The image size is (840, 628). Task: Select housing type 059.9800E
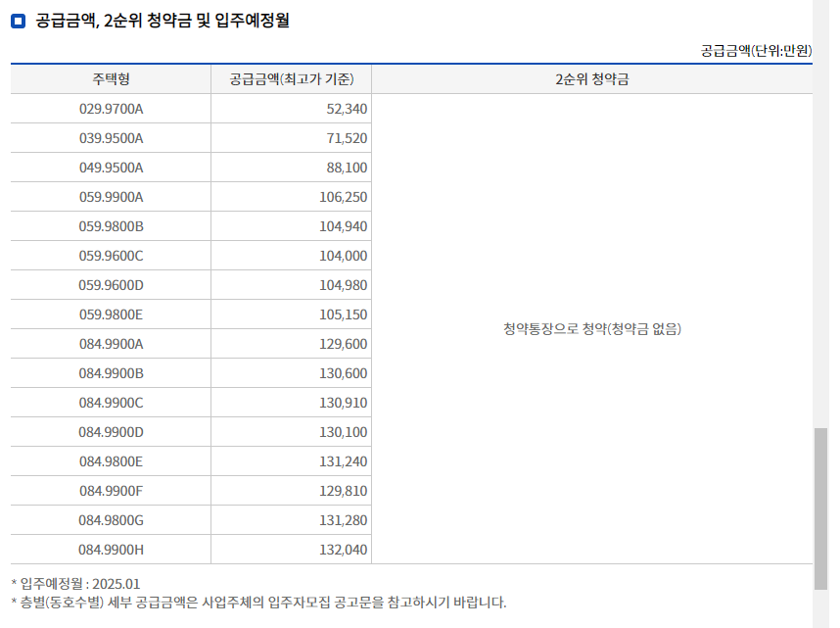[x=111, y=314]
